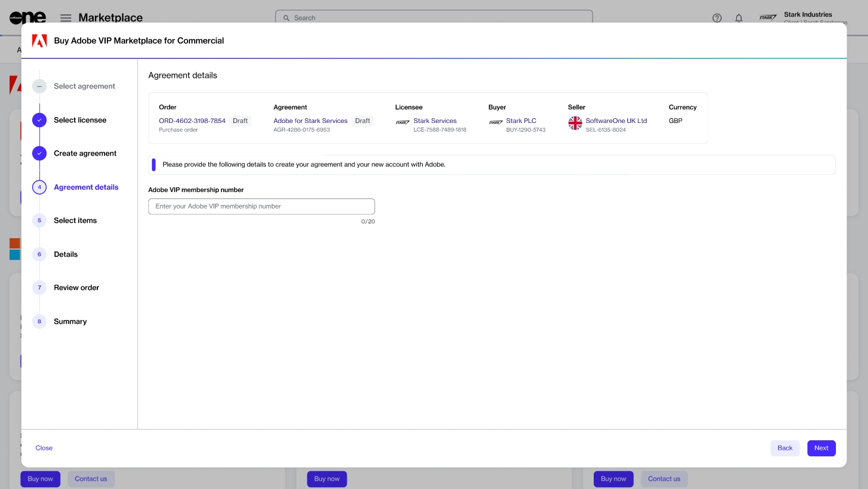Open the help question mark icon
The height and width of the screenshot is (489, 868).
click(717, 18)
